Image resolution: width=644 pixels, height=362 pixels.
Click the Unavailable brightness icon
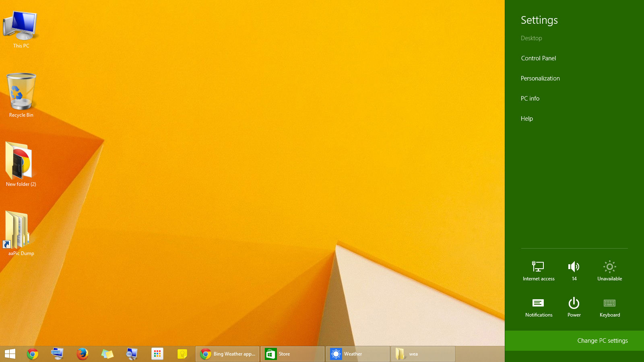609,269
